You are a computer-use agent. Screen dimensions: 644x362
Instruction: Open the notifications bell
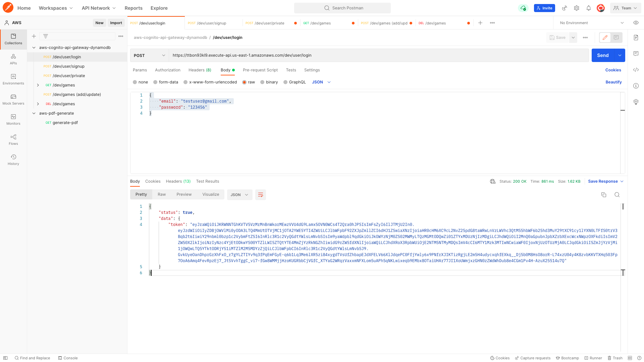pyautogui.click(x=589, y=8)
